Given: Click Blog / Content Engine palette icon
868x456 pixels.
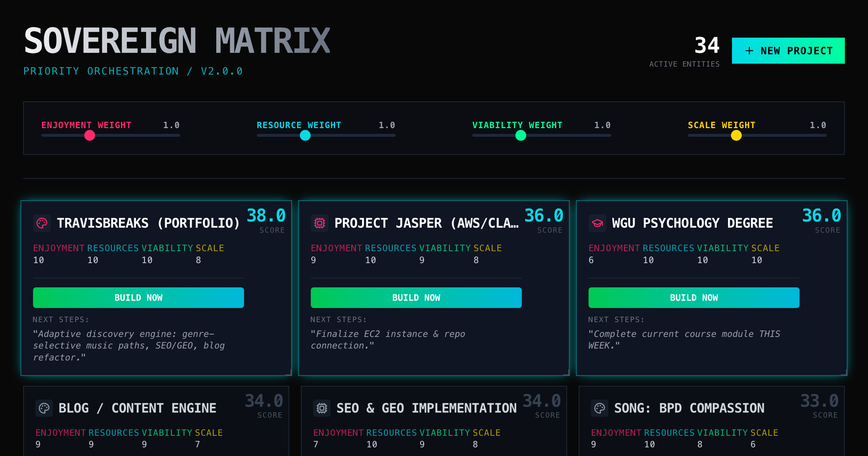Looking at the screenshot, I should (x=44, y=408).
